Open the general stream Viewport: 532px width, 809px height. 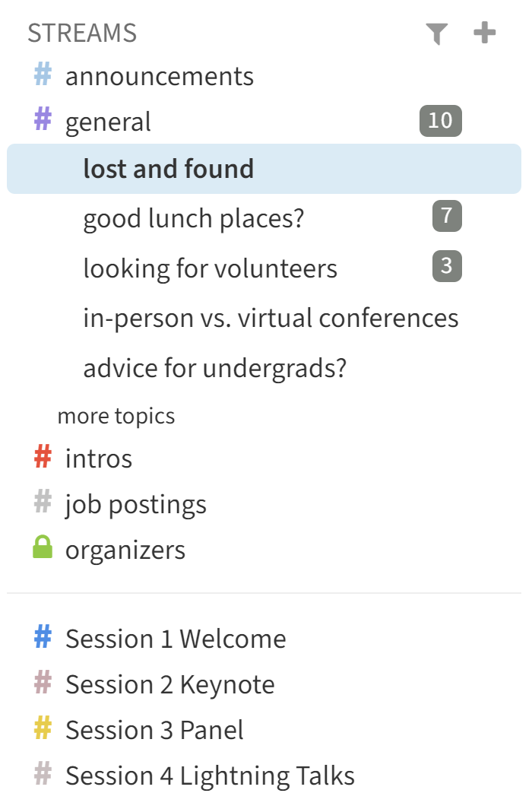click(108, 122)
